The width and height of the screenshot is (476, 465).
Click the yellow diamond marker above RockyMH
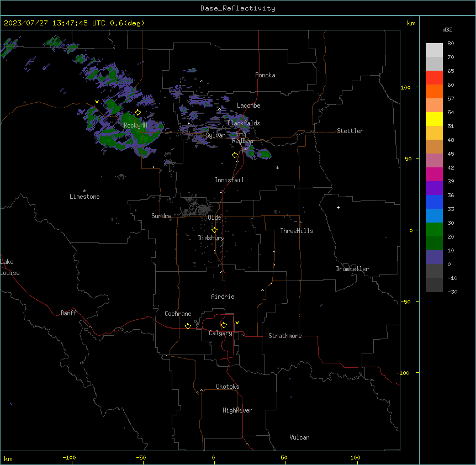point(138,113)
